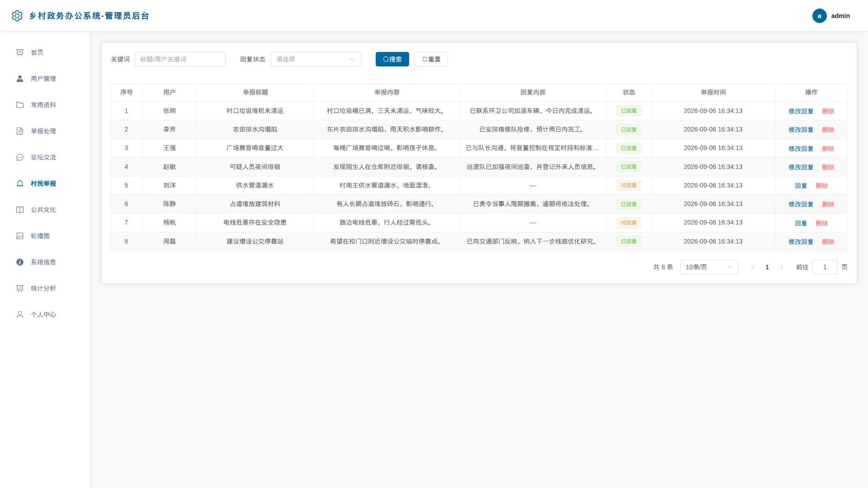Image resolution: width=868 pixels, height=488 pixels.
Task: Delete 周磊's report
Action: (828, 242)
